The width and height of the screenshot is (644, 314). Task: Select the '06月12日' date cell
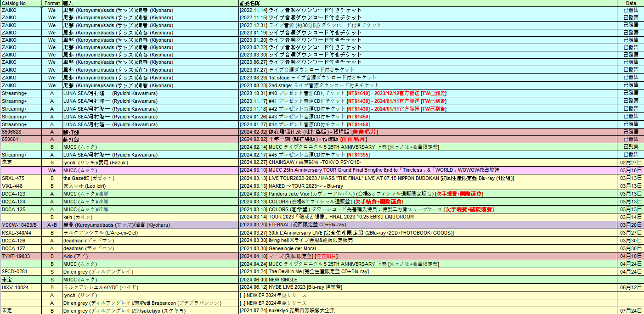pyautogui.click(x=631, y=287)
